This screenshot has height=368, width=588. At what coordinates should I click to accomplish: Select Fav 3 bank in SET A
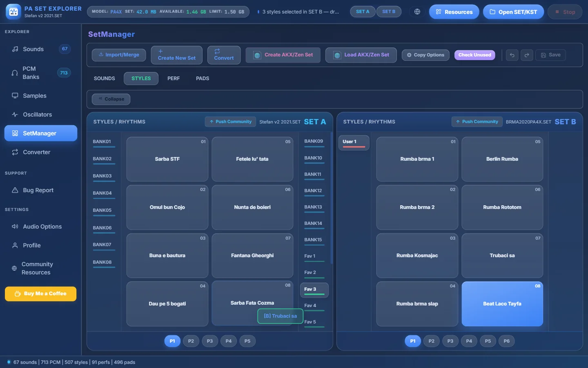pyautogui.click(x=314, y=290)
